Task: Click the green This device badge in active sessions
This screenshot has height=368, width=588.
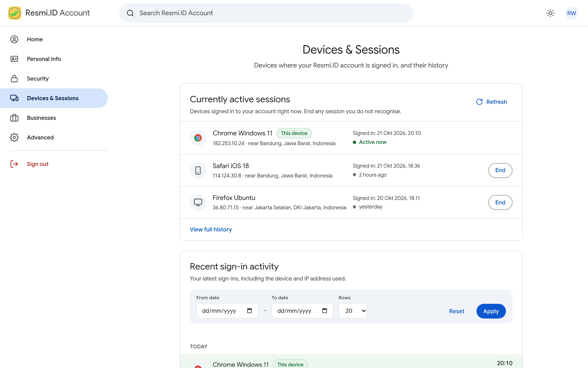Action: click(294, 133)
